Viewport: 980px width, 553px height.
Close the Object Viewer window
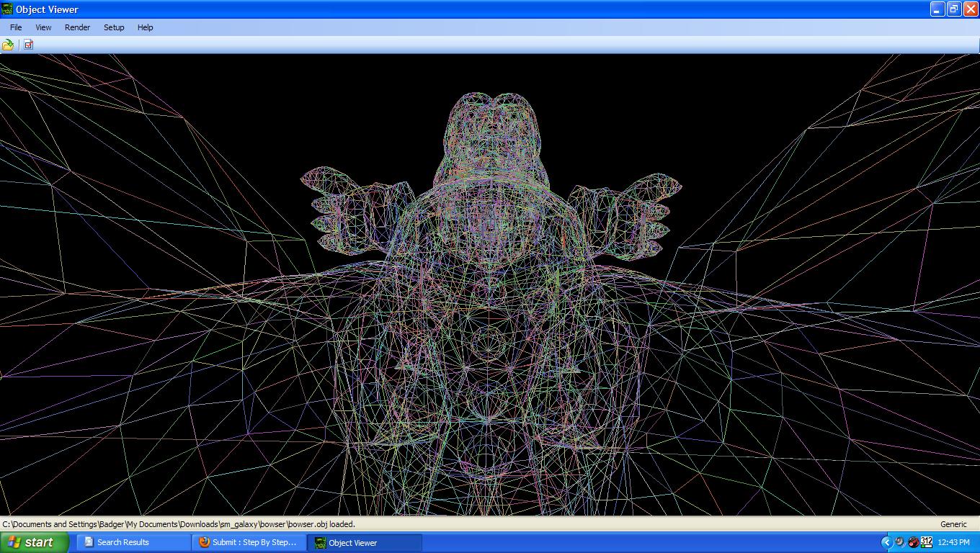pos(970,9)
